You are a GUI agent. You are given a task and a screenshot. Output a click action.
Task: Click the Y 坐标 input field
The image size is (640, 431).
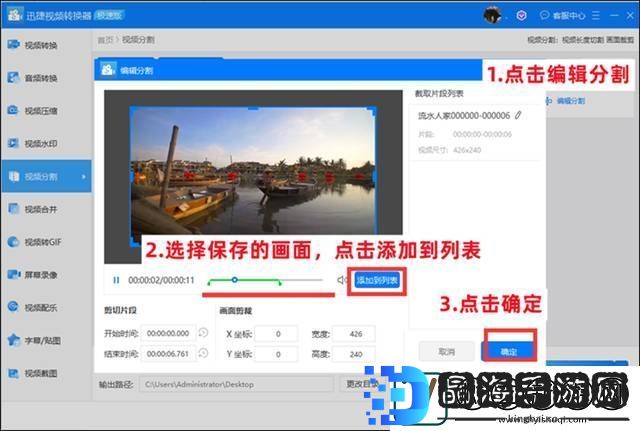[x=276, y=354]
